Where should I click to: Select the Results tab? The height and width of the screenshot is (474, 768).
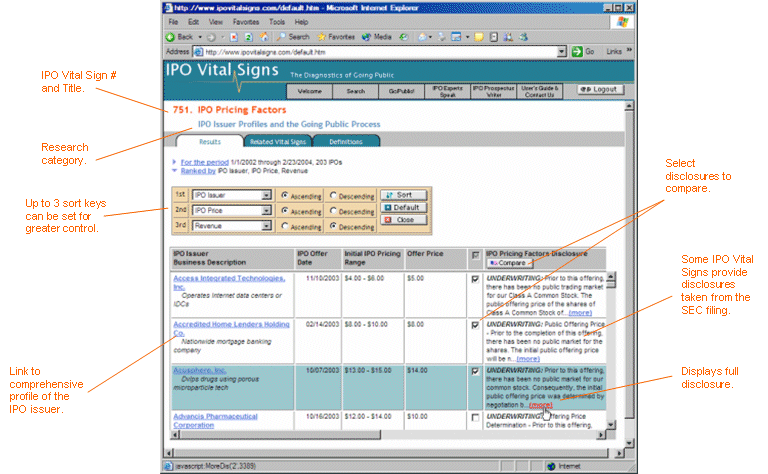pos(210,142)
